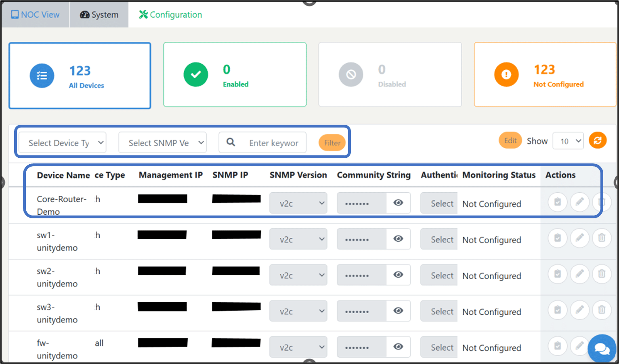Open SNMP version dropdown for Core-Router-Demo
Viewport: 619px width, 364px height.
(298, 203)
